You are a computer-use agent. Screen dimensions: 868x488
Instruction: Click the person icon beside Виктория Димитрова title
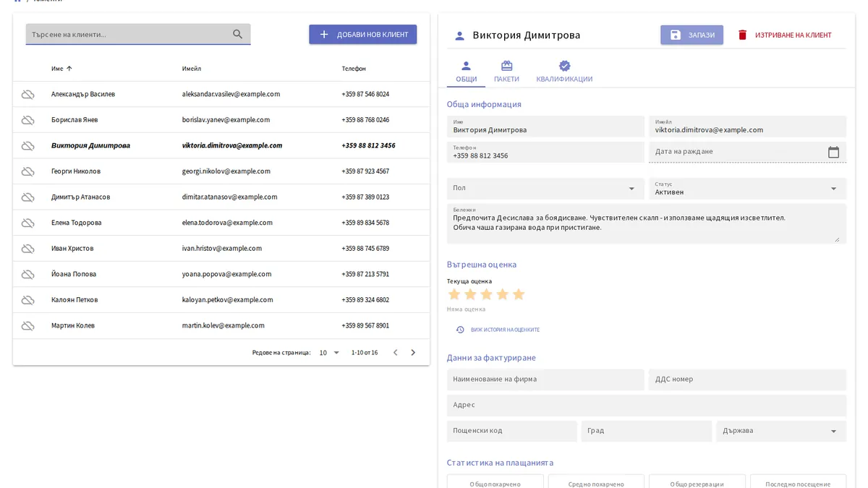tap(459, 35)
